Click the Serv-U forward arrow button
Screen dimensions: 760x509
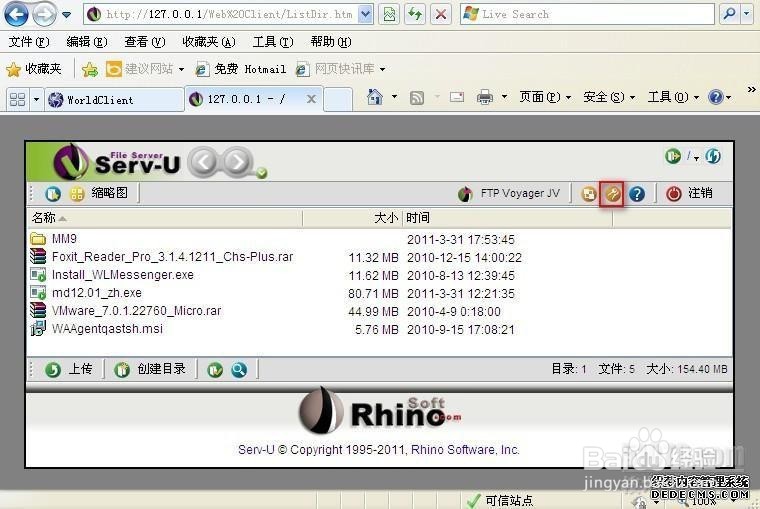pos(238,161)
